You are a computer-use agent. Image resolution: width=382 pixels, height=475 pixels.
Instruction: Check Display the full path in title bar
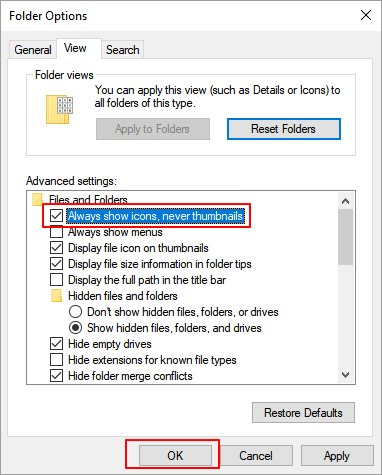tap(56, 280)
